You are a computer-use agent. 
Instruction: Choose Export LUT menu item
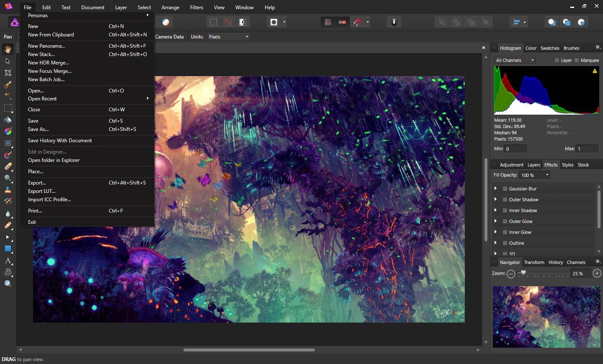pyautogui.click(x=87, y=191)
